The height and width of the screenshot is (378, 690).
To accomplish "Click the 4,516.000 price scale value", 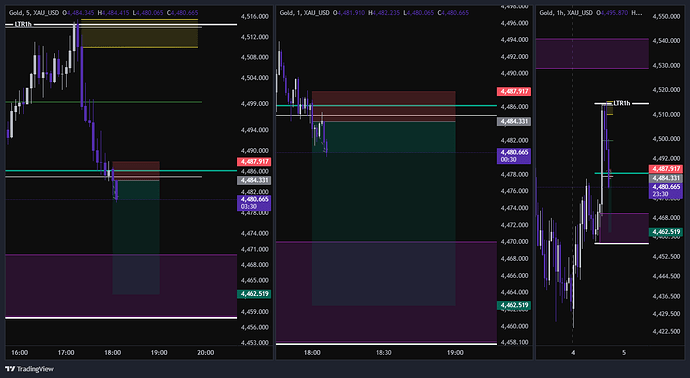I will click(254, 17).
